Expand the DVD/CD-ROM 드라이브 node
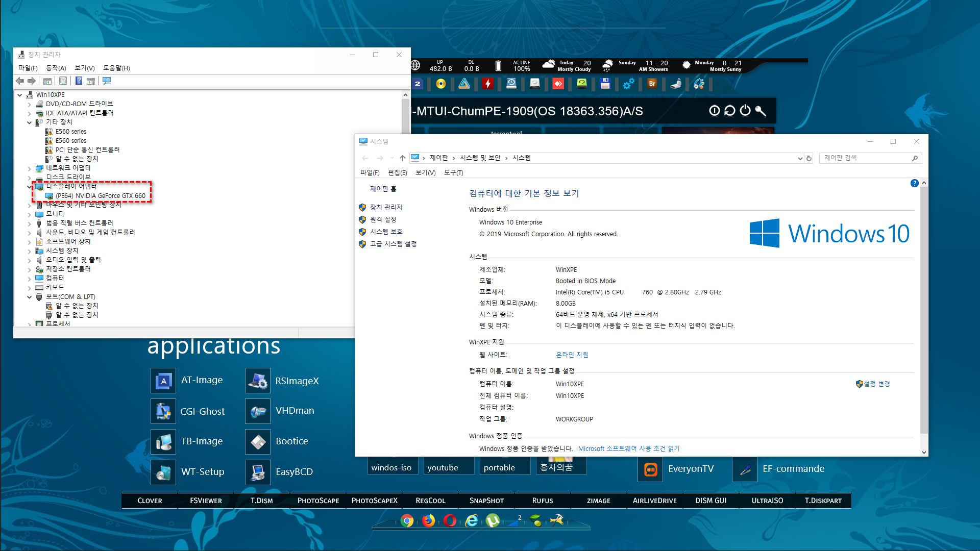Image resolution: width=980 pixels, height=551 pixels. 29,104
